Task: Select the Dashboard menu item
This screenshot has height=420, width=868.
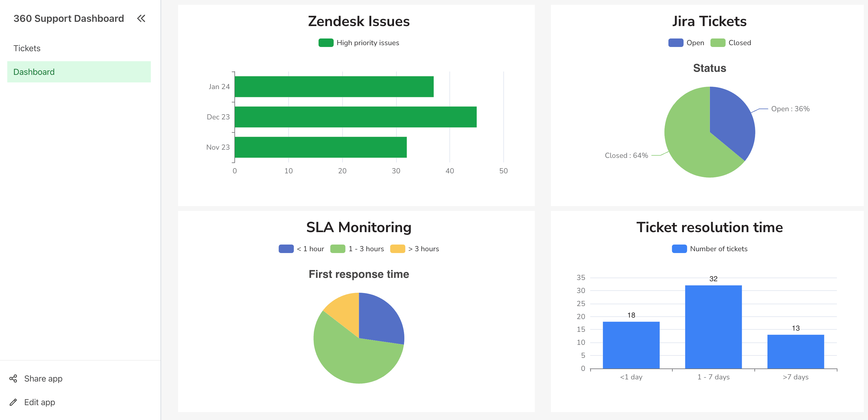Action: click(x=34, y=72)
